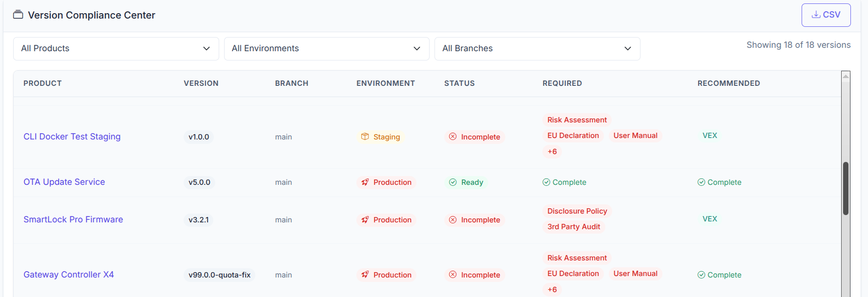Click the +6 tag for Gateway Controller X4

coord(552,289)
